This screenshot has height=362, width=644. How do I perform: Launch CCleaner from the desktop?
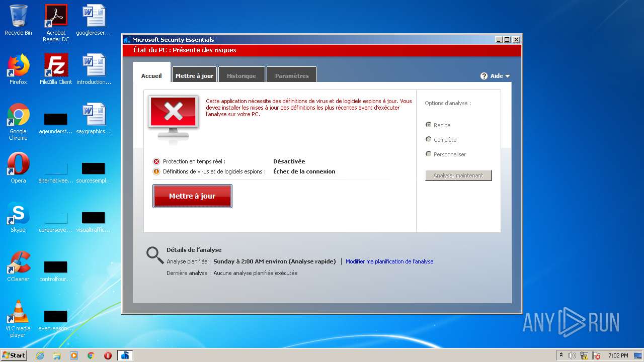18,266
